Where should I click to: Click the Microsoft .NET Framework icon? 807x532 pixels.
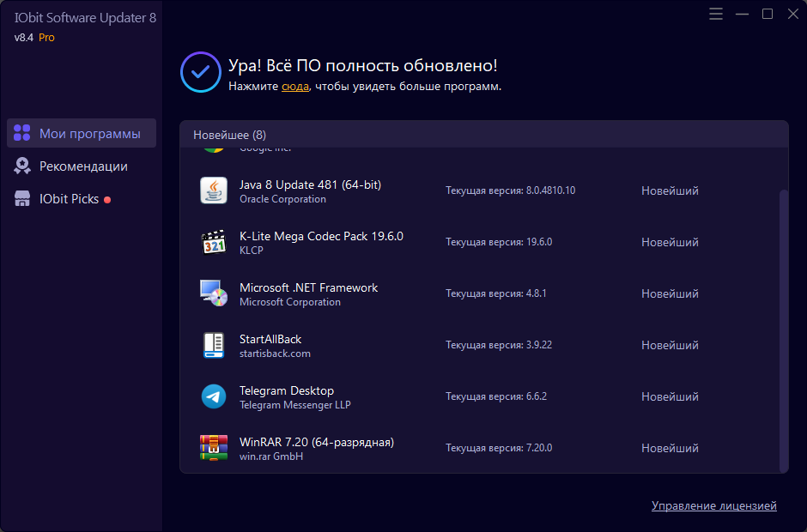coord(213,293)
